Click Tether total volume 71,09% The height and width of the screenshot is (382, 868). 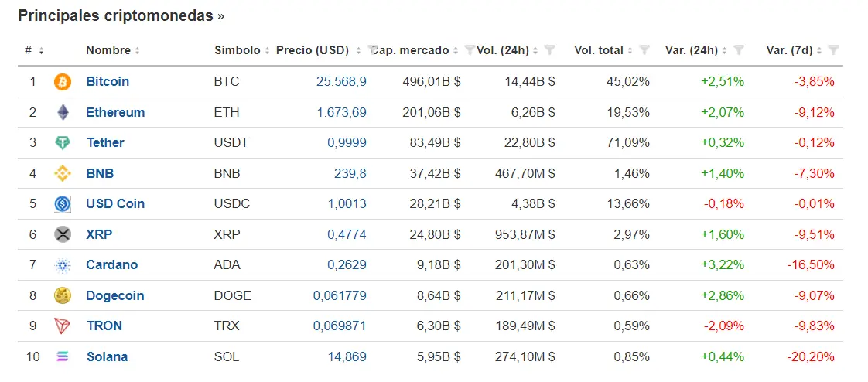[x=627, y=143]
